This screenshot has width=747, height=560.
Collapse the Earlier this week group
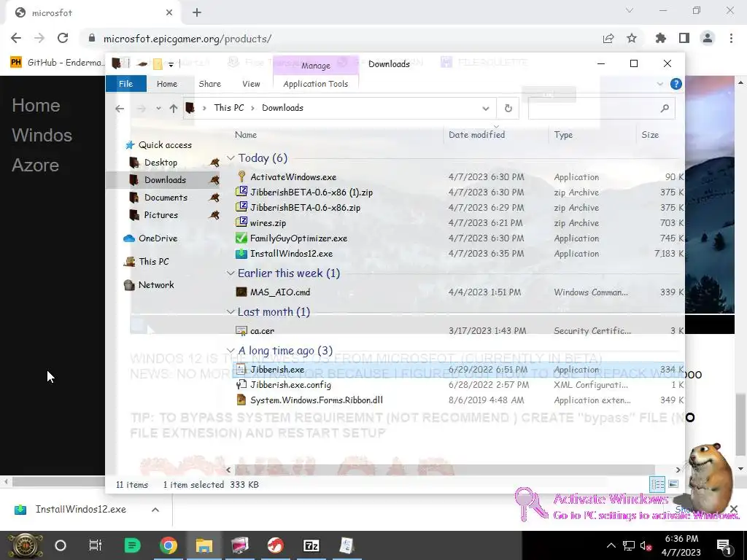point(231,273)
